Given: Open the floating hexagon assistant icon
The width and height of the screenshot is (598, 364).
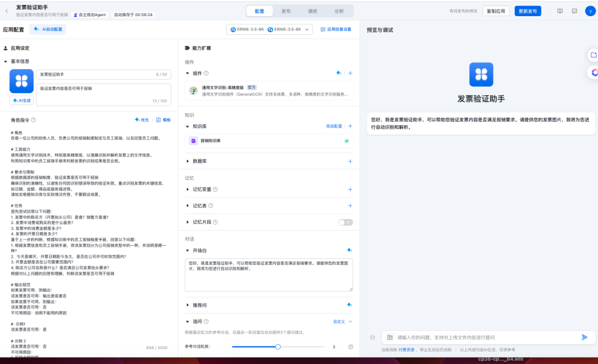Looking at the screenshot, I should click(x=593, y=72).
